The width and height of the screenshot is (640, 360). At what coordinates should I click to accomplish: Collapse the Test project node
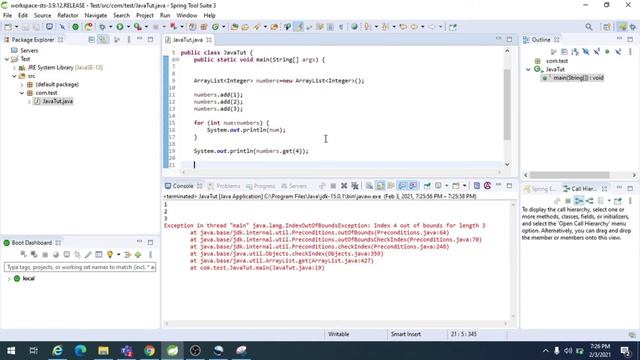(7, 59)
